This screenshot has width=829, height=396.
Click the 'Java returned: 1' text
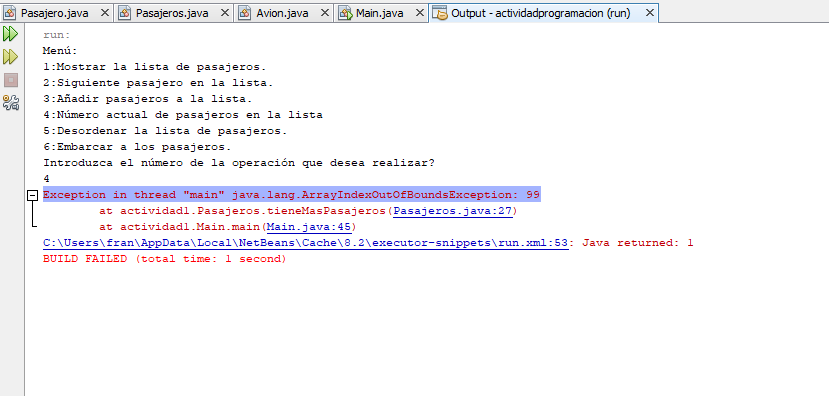(638, 243)
